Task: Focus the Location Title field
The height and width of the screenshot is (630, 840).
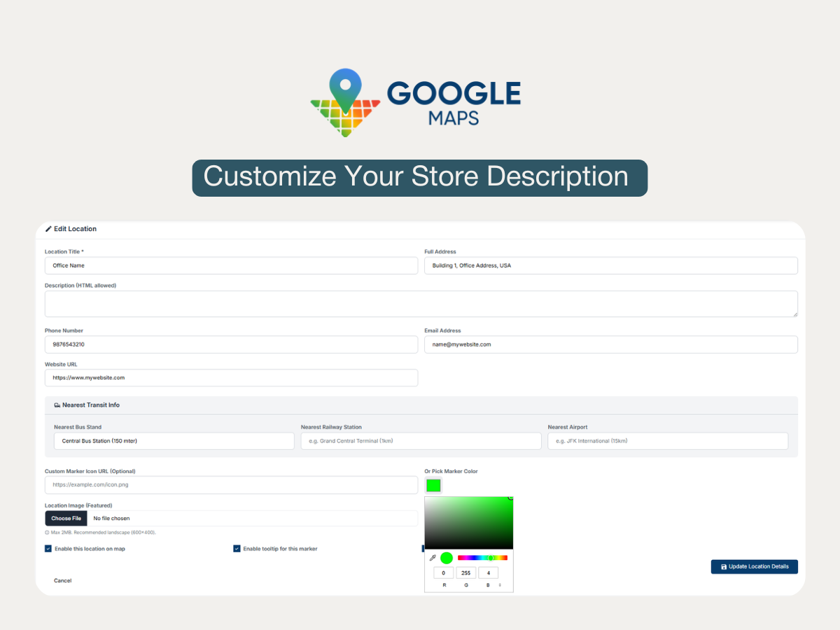Action: pos(231,265)
